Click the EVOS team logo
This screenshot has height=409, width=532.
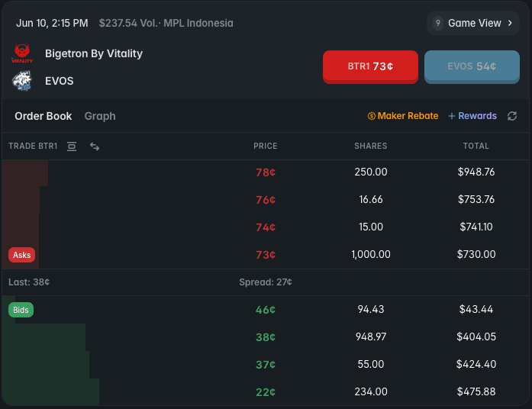(x=22, y=81)
